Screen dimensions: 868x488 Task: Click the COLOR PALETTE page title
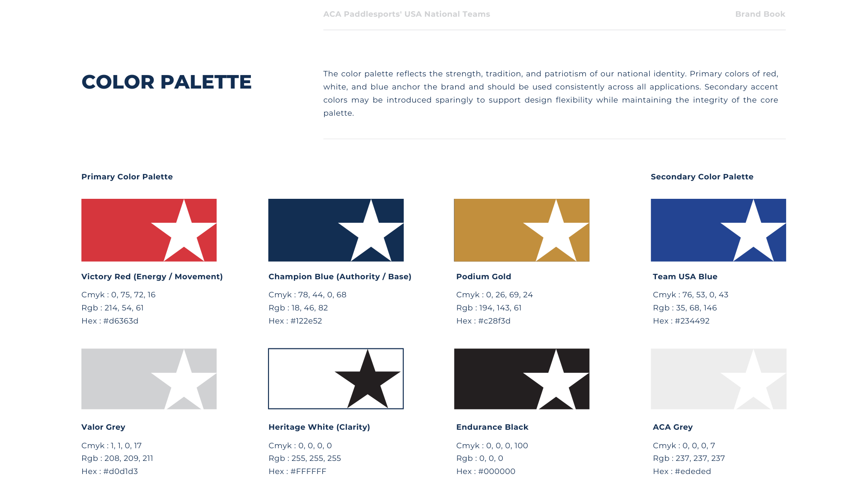[166, 82]
